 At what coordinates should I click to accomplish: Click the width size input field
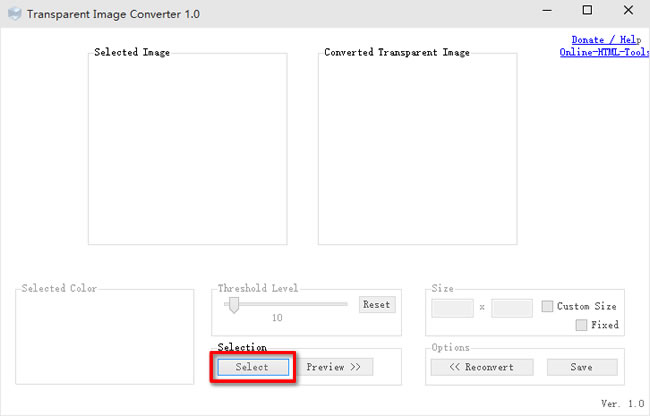point(452,308)
